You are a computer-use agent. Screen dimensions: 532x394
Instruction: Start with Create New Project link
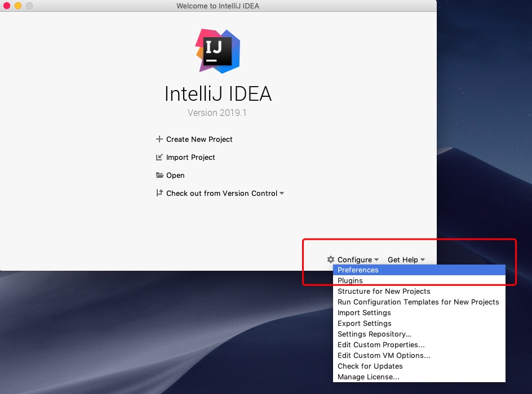pos(199,139)
